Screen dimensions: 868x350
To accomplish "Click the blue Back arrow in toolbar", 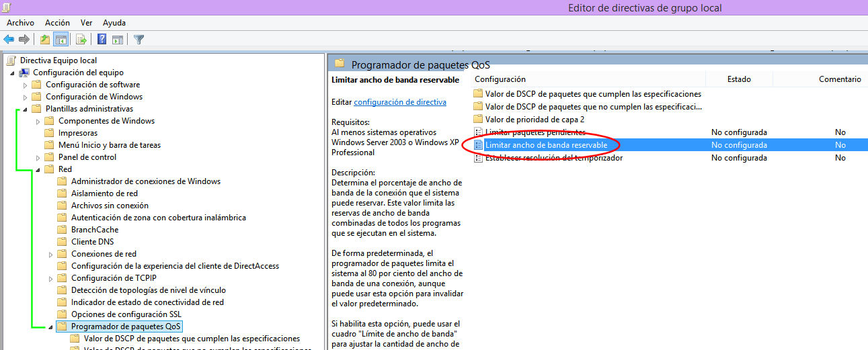I will (9, 40).
